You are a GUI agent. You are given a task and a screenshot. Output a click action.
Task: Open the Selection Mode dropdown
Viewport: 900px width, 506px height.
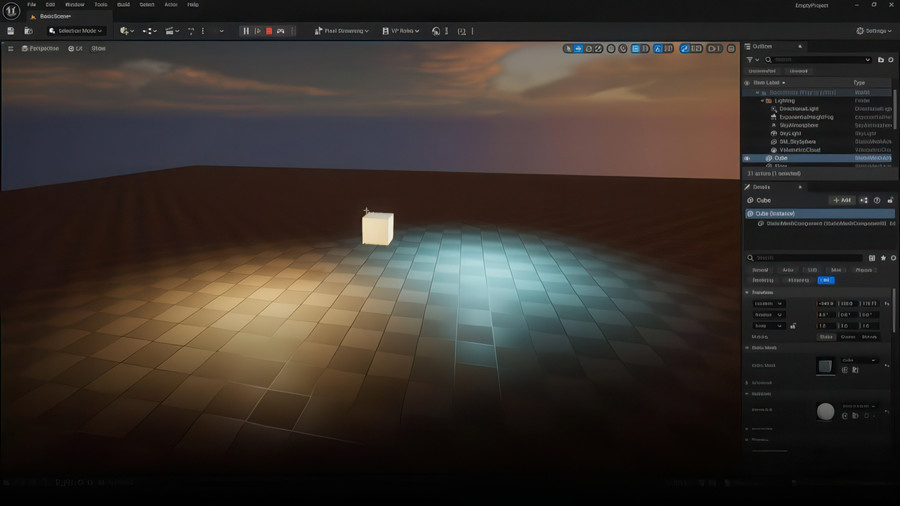75,31
